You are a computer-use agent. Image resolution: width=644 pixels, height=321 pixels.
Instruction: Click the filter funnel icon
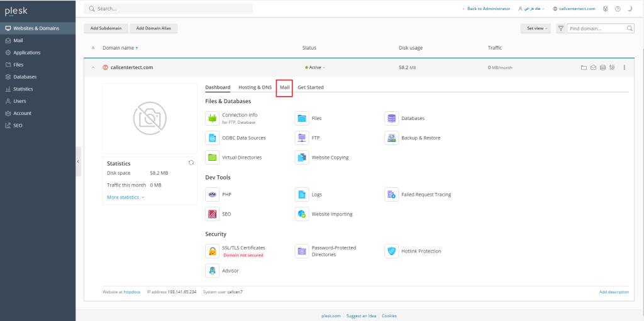pyautogui.click(x=560, y=28)
